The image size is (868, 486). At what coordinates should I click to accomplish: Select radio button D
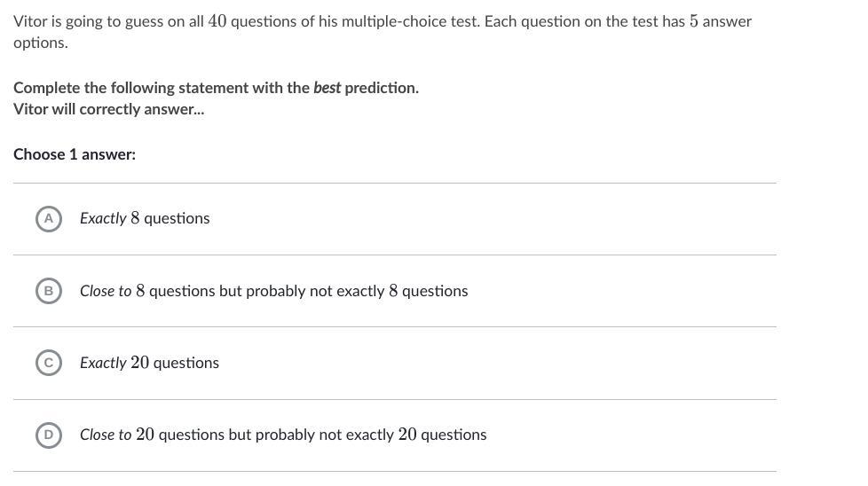click(49, 435)
